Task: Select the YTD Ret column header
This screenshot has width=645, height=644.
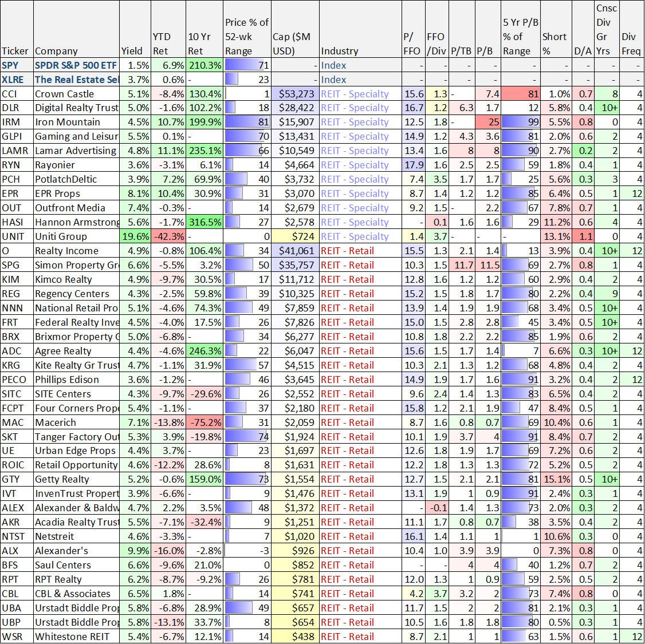Action: click(x=168, y=29)
